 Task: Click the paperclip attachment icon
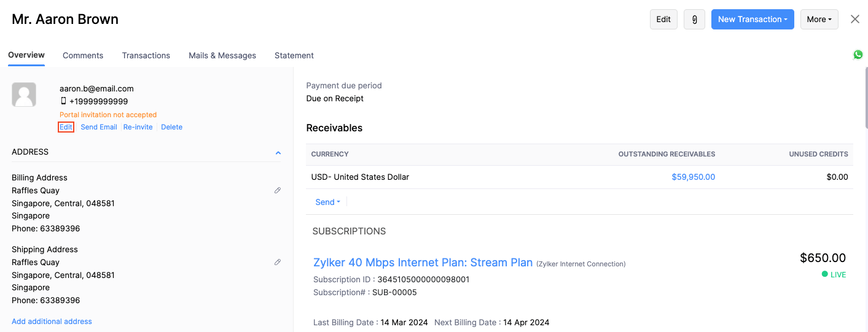[694, 19]
